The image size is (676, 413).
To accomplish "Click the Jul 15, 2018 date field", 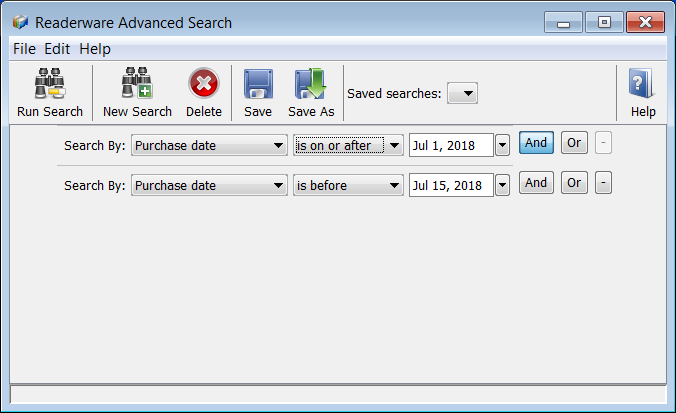I will click(451, 185).
